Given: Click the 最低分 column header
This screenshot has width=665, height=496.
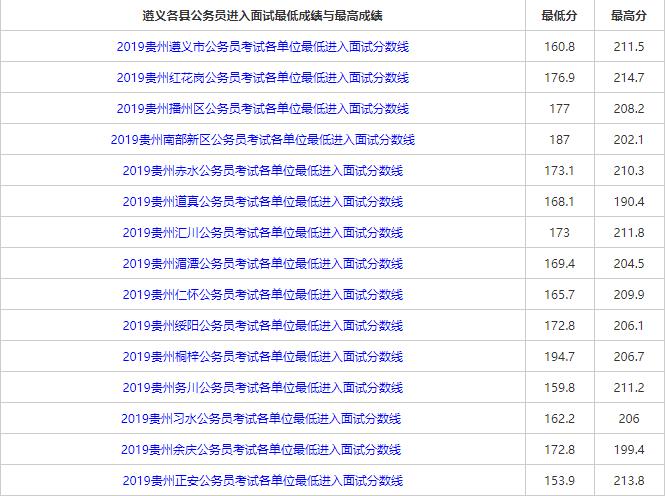Looking at the screenshot, I should 559,16.
